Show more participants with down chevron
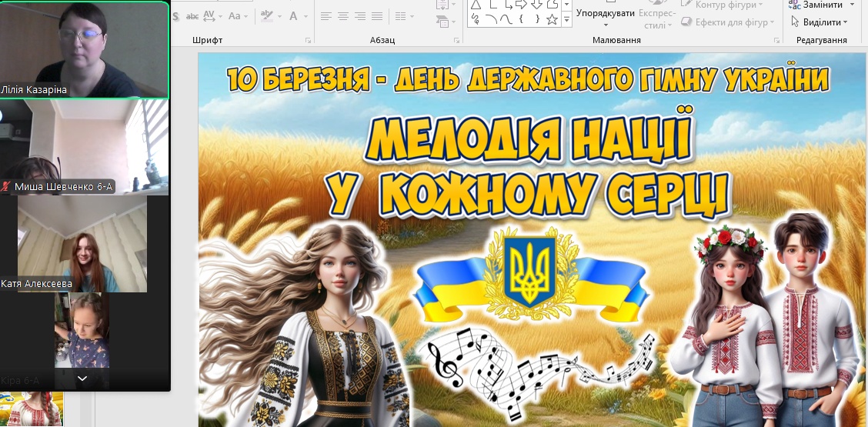 [x=82, y=379]
